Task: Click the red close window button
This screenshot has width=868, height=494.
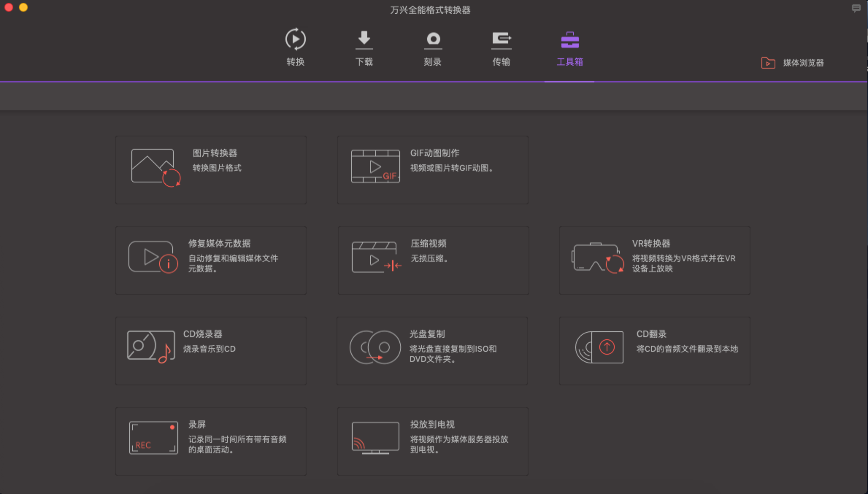Action: coord(9,7)
